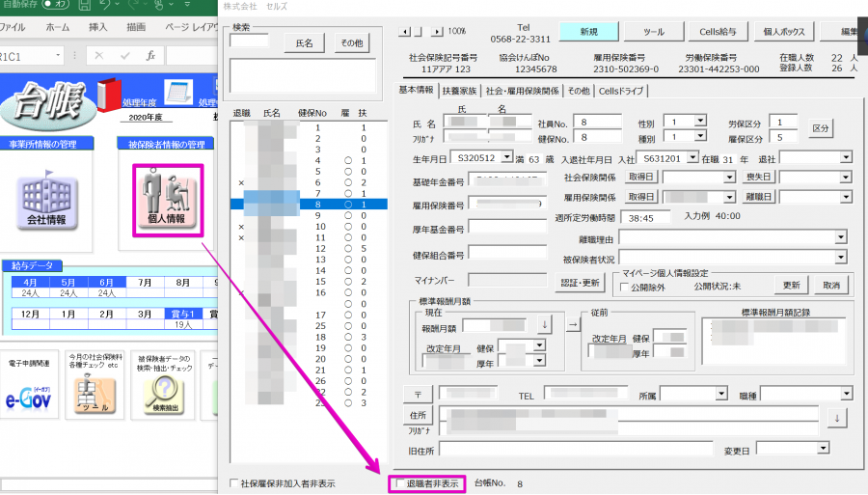Open the 個人情報 icon in Excel sheet
The height and width of the screenshot is (495, 868).
click(x=168, y=200)
